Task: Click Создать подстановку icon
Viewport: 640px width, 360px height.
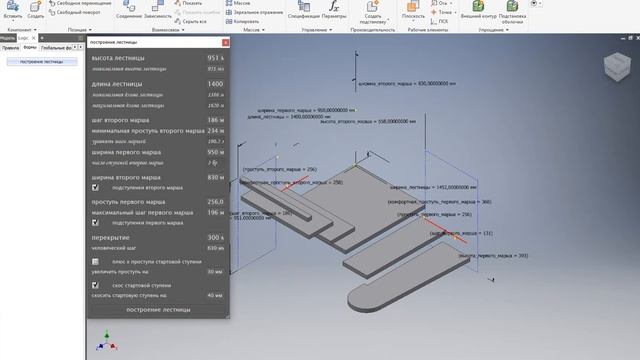Action: point(373,12)
